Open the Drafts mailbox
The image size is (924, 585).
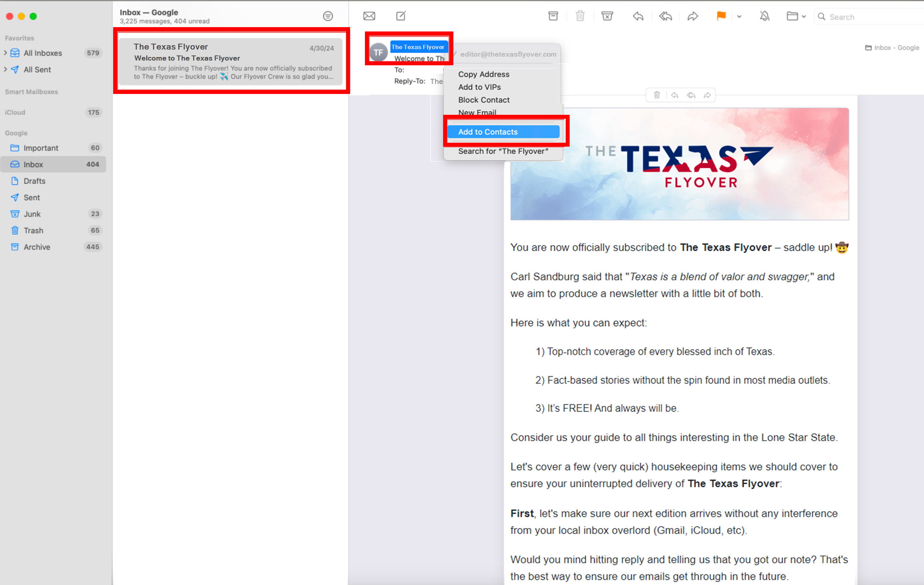tap(54, 181)
